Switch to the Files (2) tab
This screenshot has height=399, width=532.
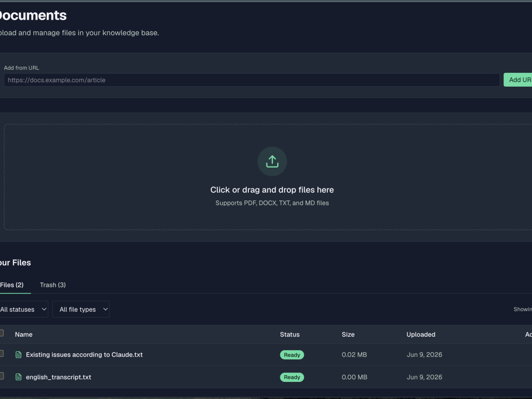(x=12, y=285)
